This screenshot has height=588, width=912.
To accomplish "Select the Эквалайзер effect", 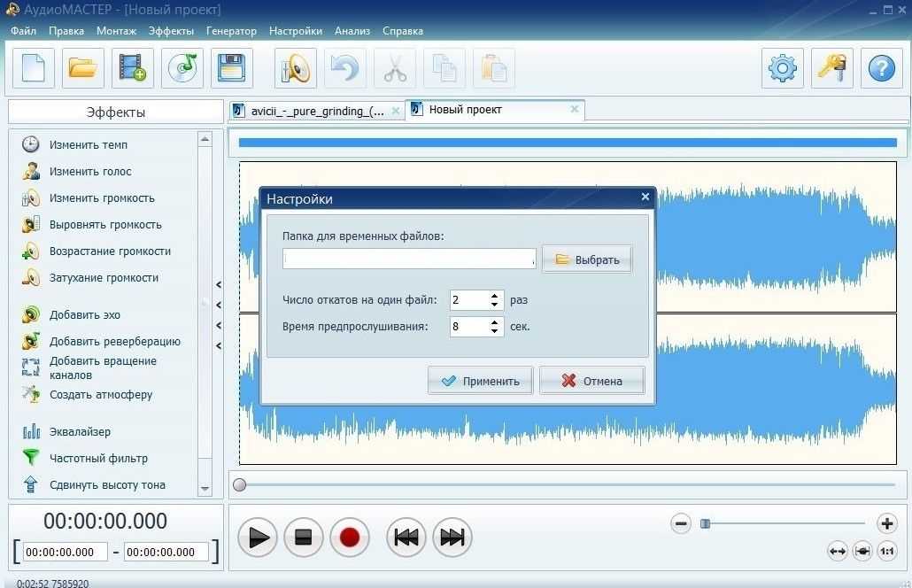I will (x=80, y=432).
